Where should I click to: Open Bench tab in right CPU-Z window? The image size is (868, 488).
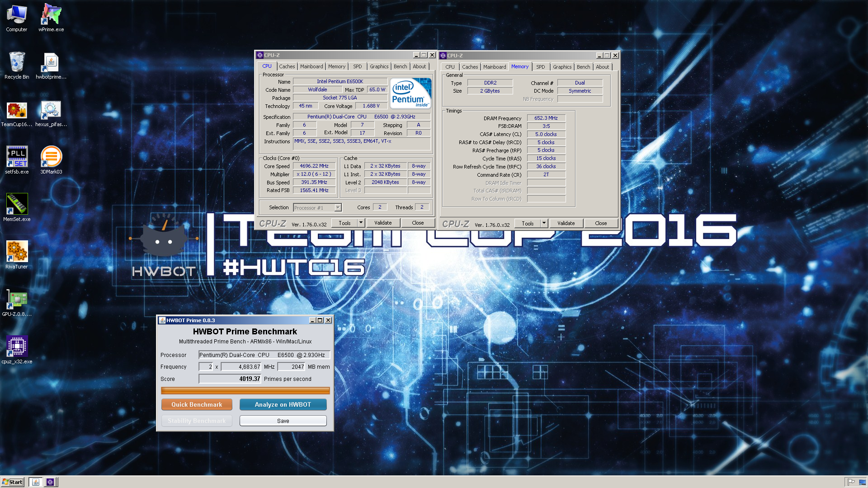pos(584,67)
